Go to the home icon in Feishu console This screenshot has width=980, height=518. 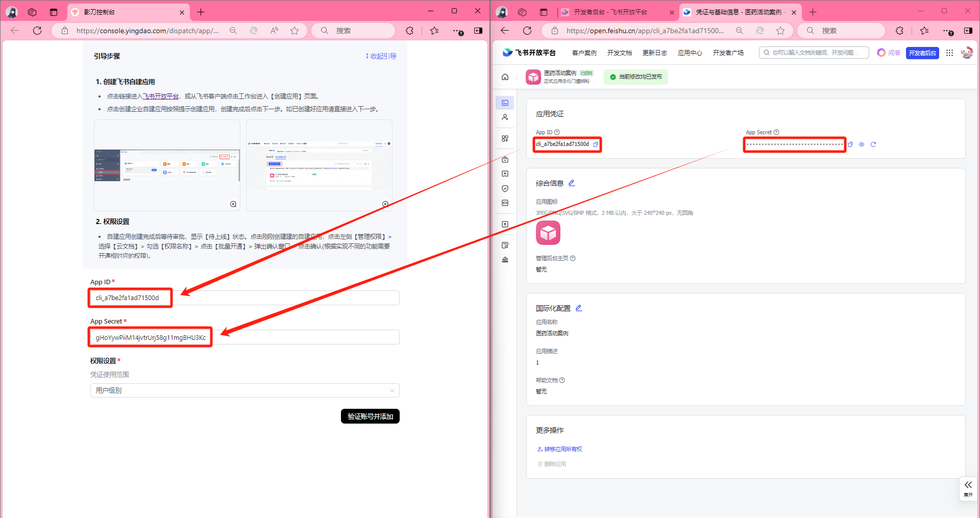[505, 77]
